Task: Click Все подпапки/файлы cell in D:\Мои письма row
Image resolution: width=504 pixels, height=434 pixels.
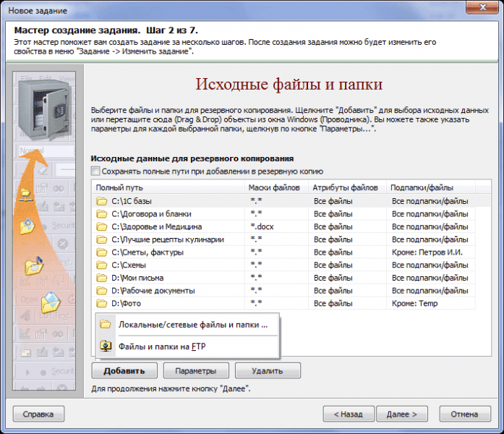Action: pyautogui.click(x=430, y=278)
